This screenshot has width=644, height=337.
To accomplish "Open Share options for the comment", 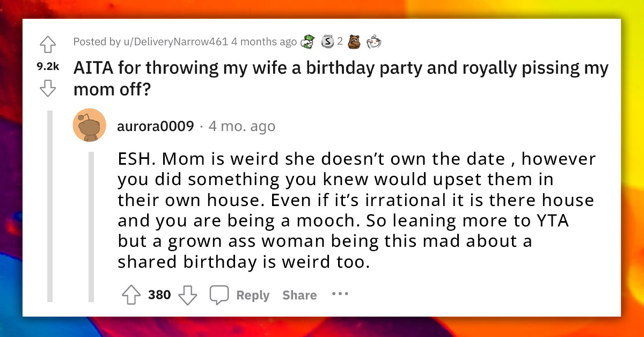I will pyautogui.click(x=299, y=294).
